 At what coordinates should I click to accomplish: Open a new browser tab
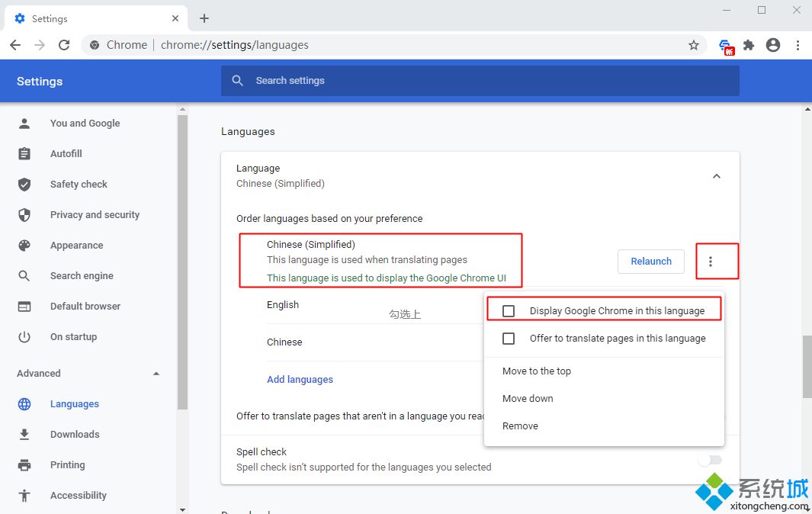(x=204, y=18)
